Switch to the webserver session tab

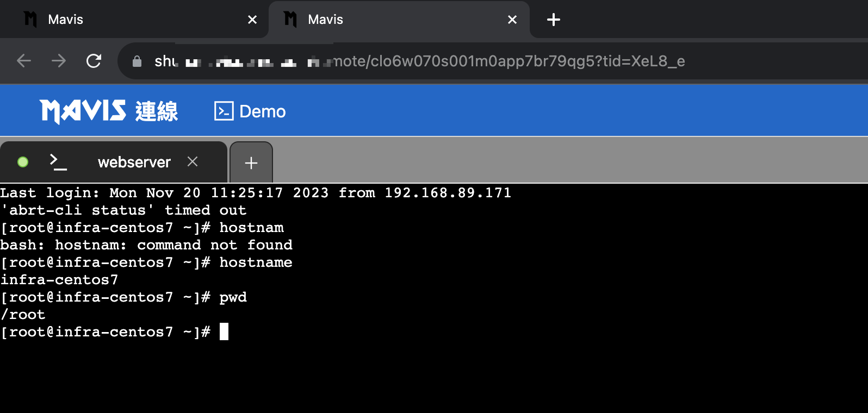pos(134,162)
